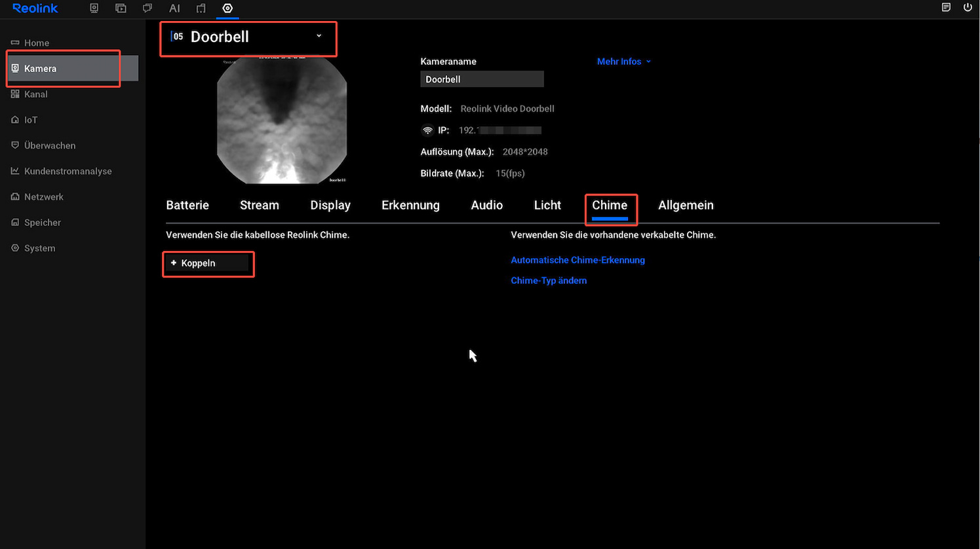The height and width of the screenshot is (549, 980).
Task: Switch to the Allgemein tab
Action: (x=686, y=205)
